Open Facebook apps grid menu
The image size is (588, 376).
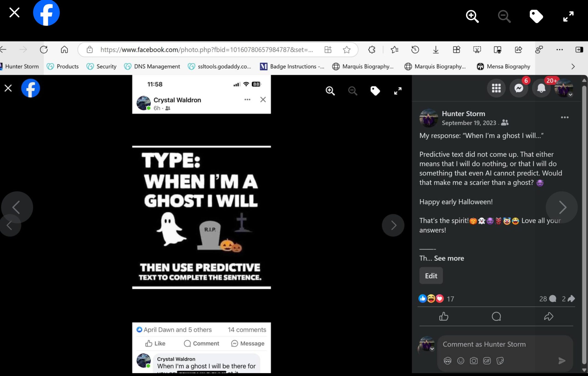496,88
